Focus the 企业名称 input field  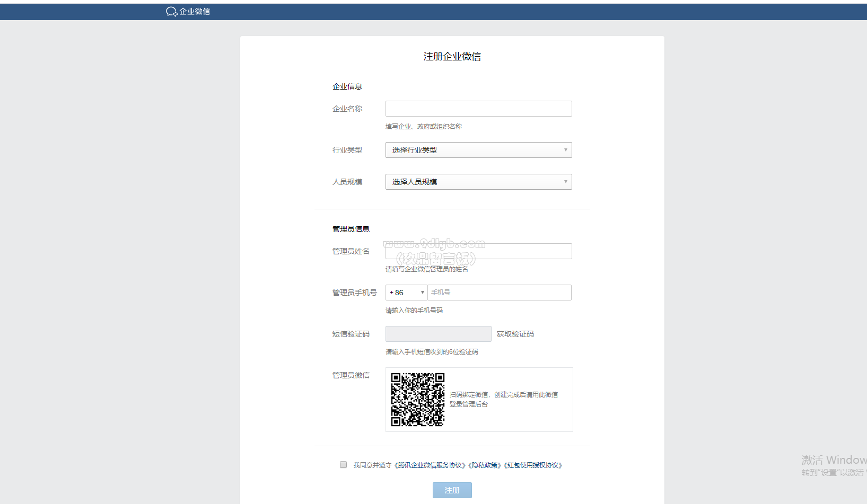(x=478, y=109)
